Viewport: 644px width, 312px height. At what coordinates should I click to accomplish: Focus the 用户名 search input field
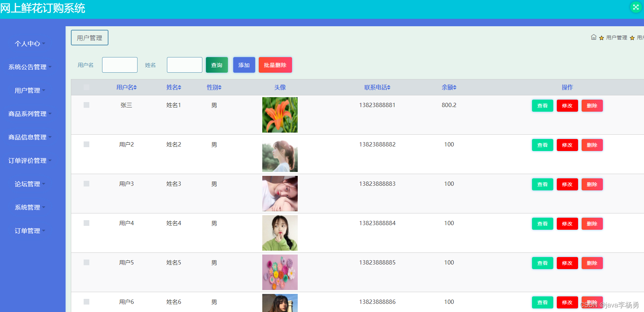[x=120, y=65]
